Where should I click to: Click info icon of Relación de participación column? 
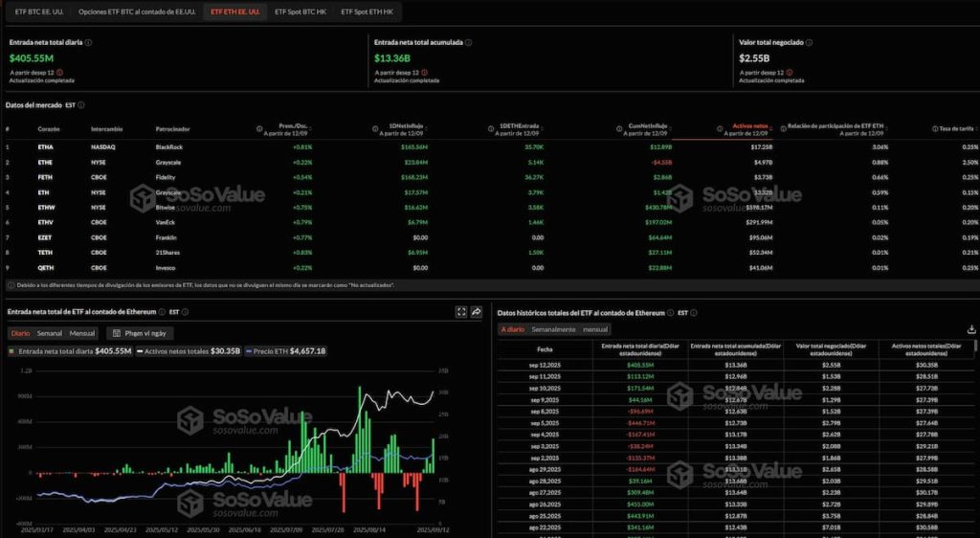pos(783,128)
